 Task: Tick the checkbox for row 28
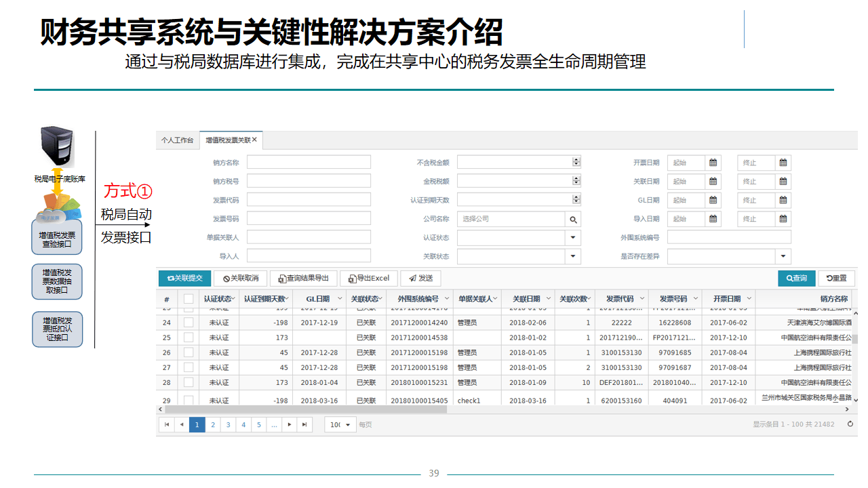click(189, 382)
